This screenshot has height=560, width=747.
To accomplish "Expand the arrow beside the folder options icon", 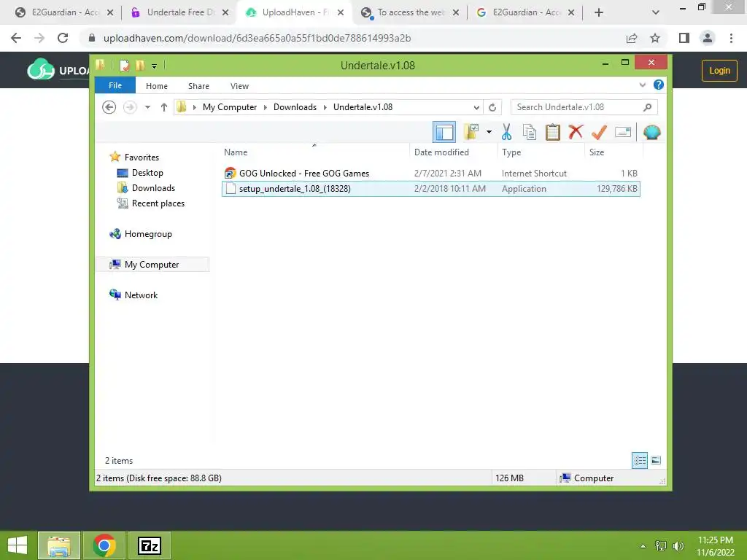I will coord(489,132).
